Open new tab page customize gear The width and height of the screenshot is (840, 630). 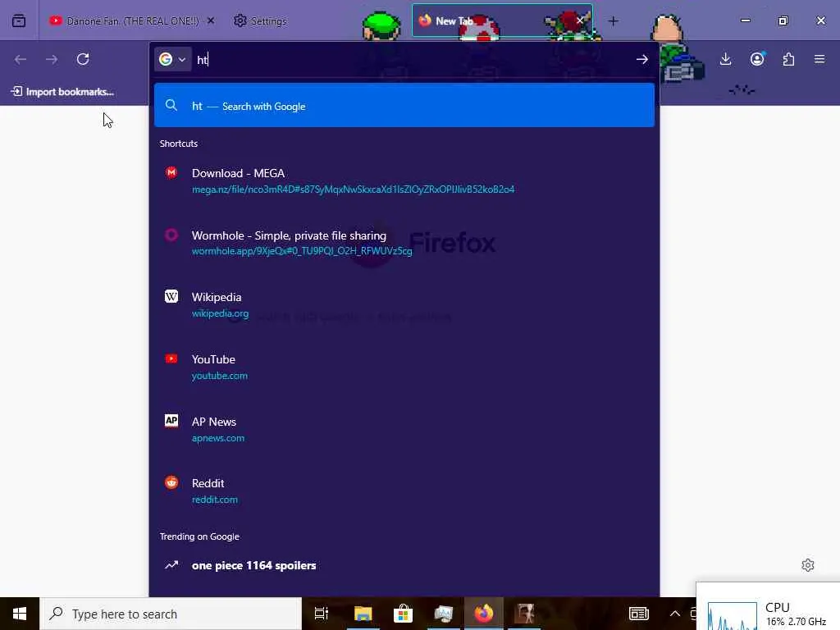pos(807,565)
